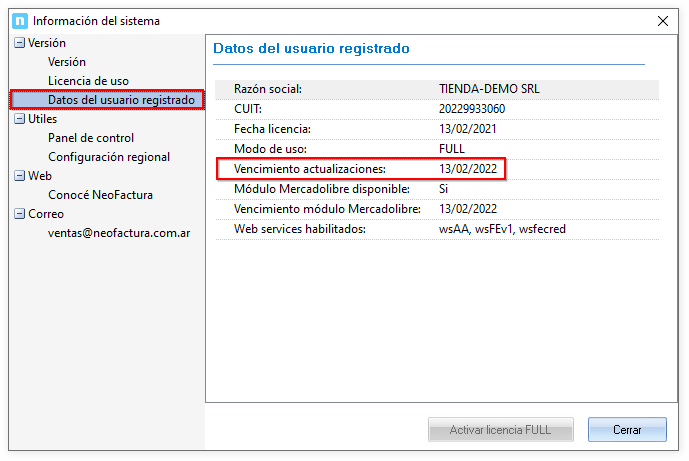Click ventas@neofactura.com.ar email entry
689x461 pixels.
click(x=119, y=233)
